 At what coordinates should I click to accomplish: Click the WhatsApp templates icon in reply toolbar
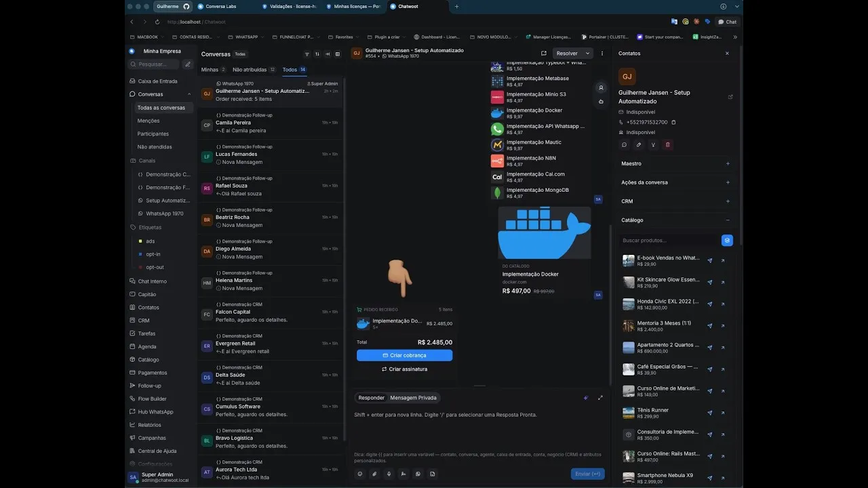(418, 474)
